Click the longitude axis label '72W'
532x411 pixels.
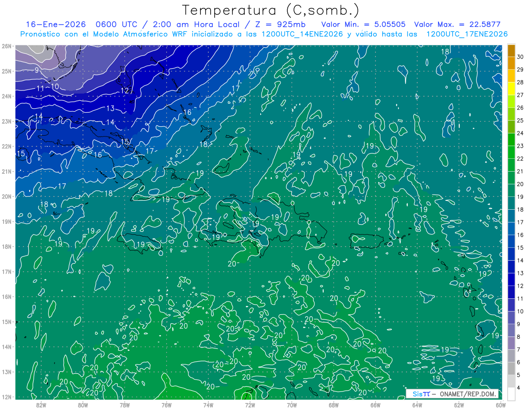250,405
